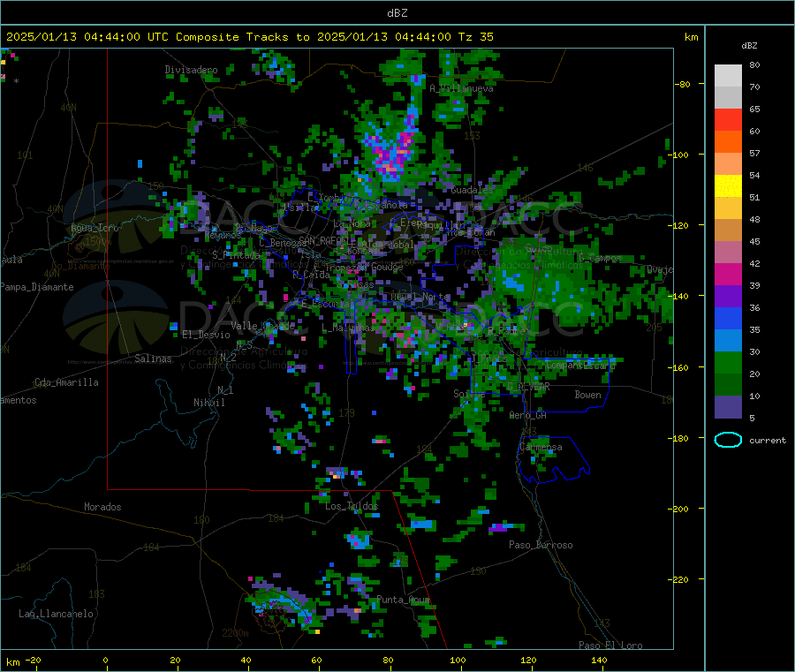Click the 'Paso_Barroso' map label

[x=541, y=546]
